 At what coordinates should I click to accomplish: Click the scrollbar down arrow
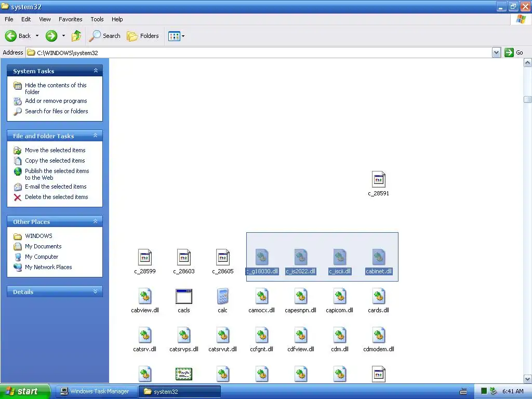tap(528, 379)
